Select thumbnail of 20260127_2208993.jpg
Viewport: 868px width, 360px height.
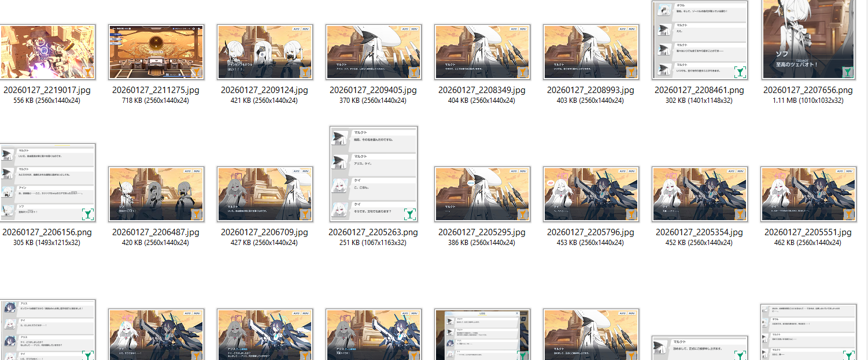[591, 52]
